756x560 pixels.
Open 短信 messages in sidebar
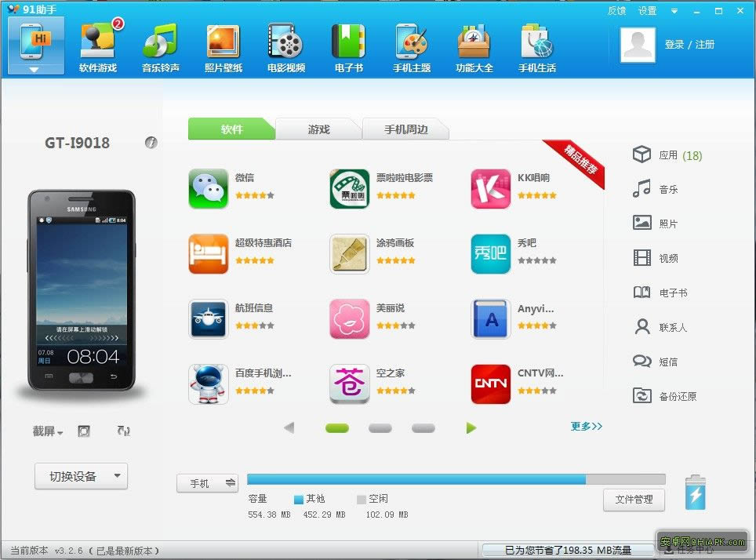656,362
